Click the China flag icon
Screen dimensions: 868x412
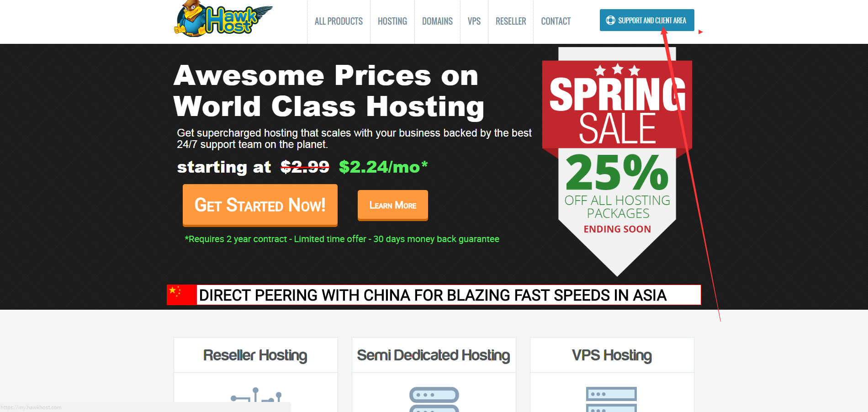(x=182, y=295)
